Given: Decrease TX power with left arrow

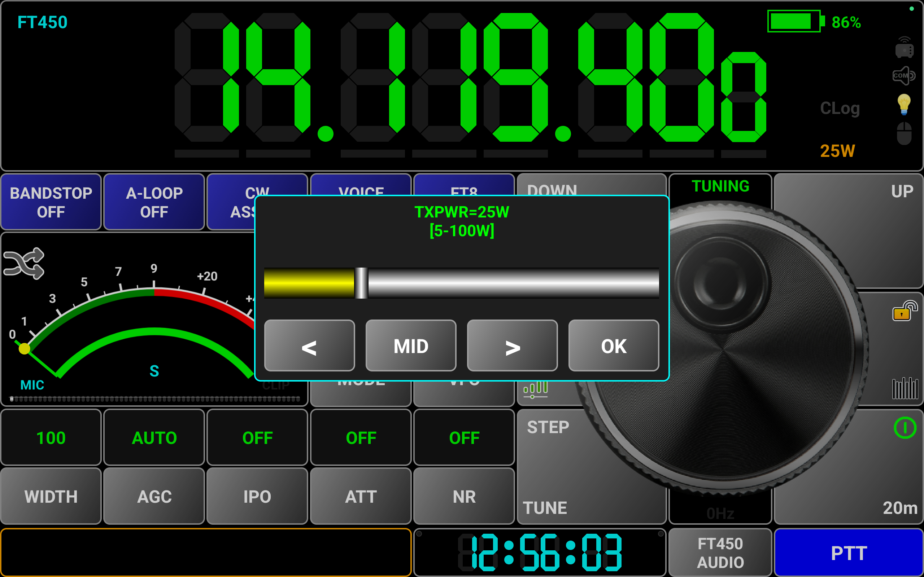Looking at the screenshot, I should (309, 346).
